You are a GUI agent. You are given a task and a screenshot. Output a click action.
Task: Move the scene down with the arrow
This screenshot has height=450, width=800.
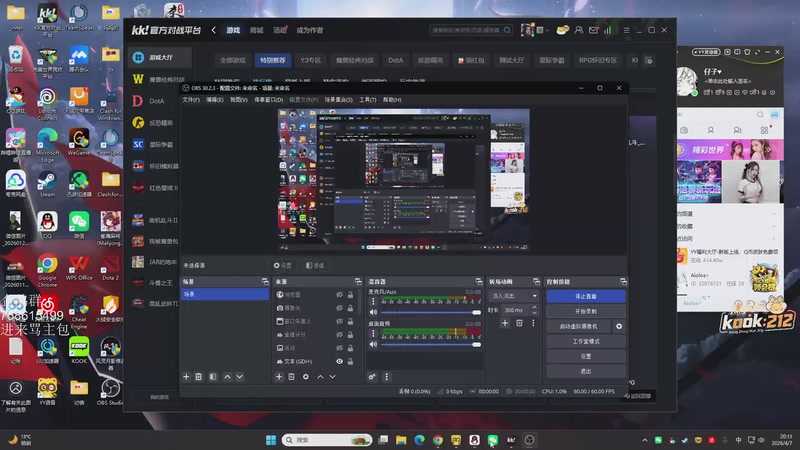[x=239, y=377]
